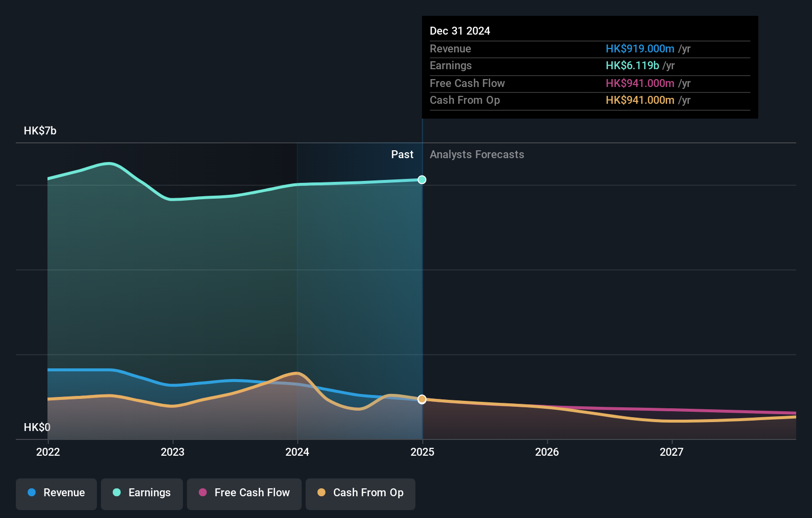
Task: Click the Earnings row label in tooltip
Action: coord(451,65)
